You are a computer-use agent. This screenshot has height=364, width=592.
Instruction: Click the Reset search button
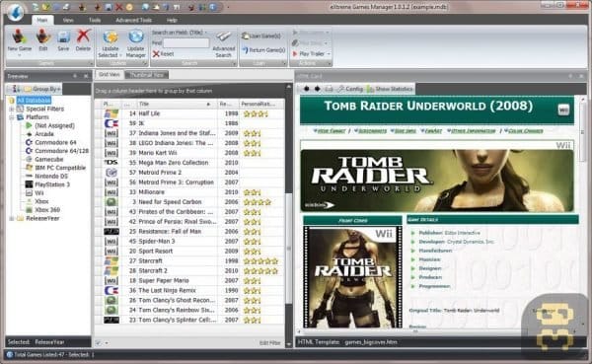coord(164,54)
